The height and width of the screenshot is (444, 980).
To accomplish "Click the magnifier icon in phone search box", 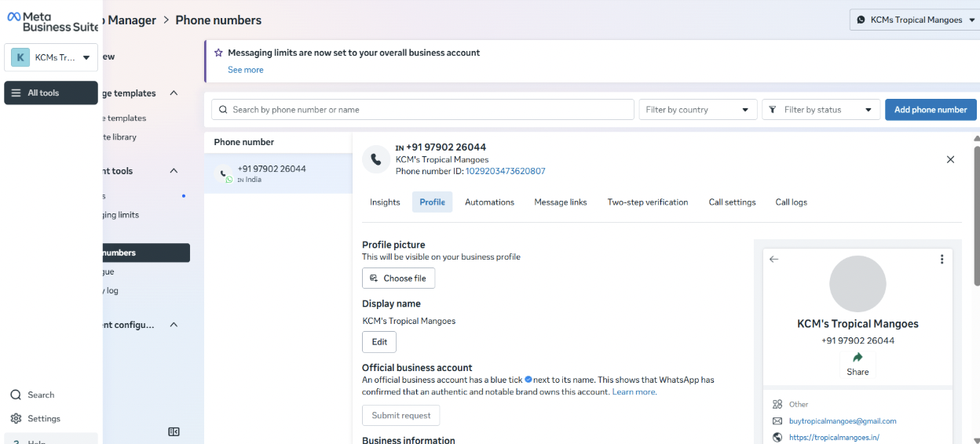I will [223, 110].
